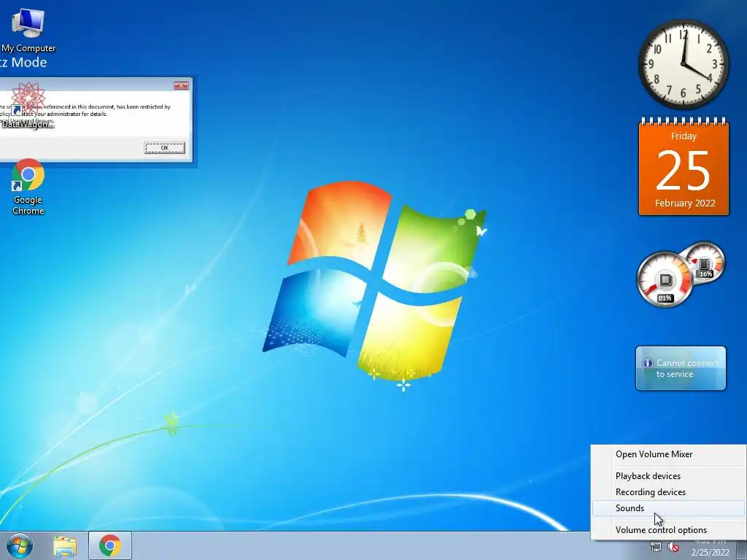The width and height of the screenshot is (747, 560).
Task: Close the restriction dialog with the red X
Action: [x=181, y=86]
